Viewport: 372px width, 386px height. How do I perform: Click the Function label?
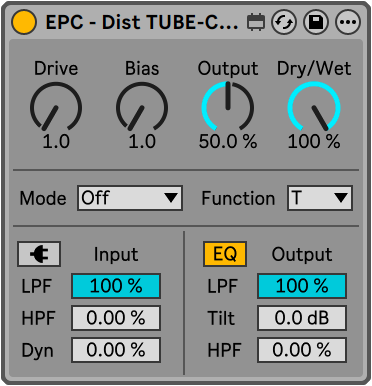point(238,198)
